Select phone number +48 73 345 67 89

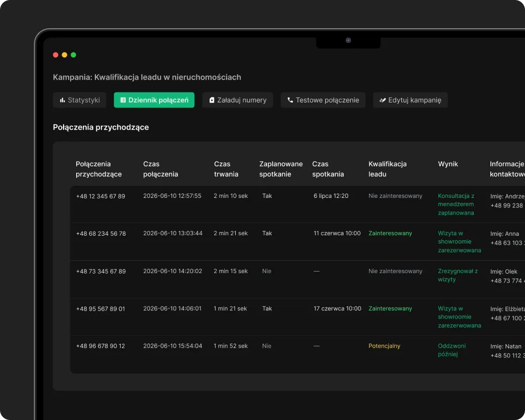coord(101,271)
